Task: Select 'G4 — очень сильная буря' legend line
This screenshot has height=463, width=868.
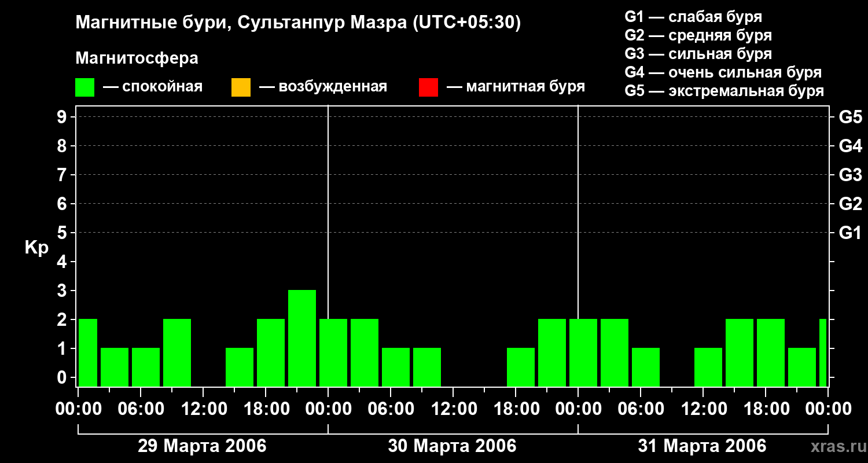Action: (x=723, y=72)
